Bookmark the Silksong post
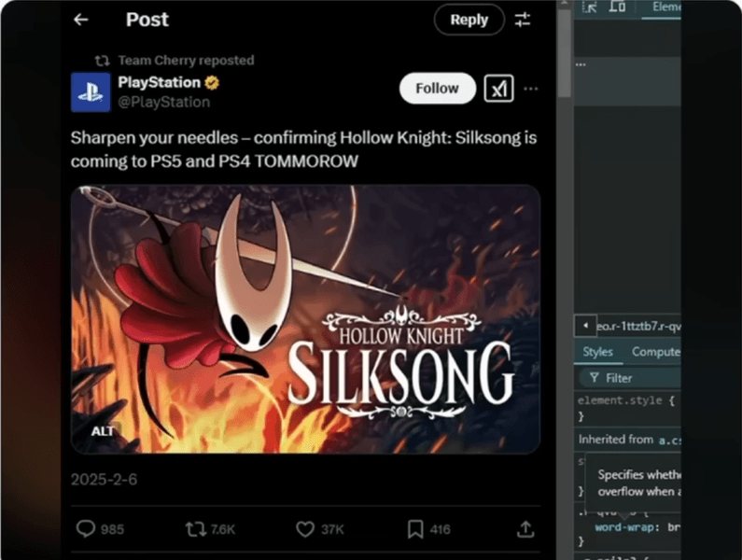 click(415, 529)
